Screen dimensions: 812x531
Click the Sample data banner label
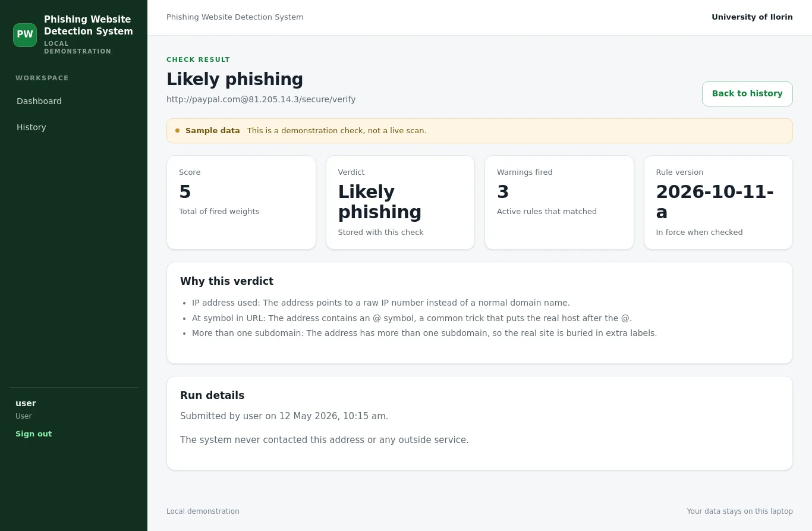213,131
